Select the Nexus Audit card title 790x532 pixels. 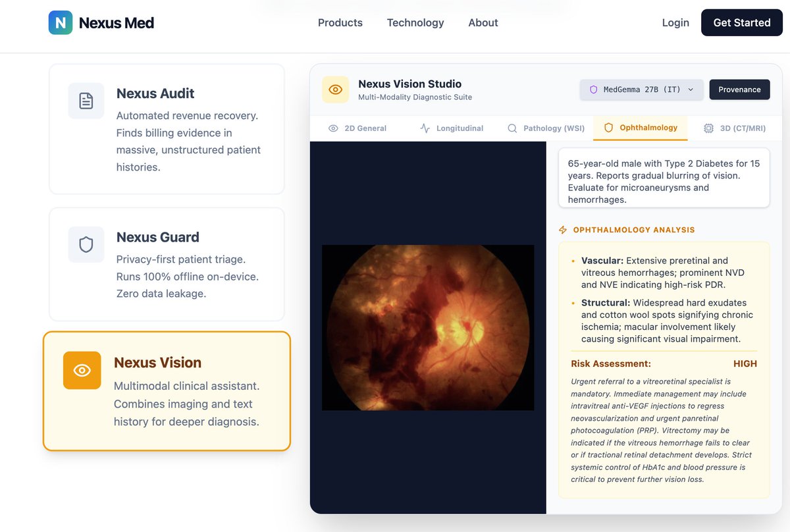155,93
